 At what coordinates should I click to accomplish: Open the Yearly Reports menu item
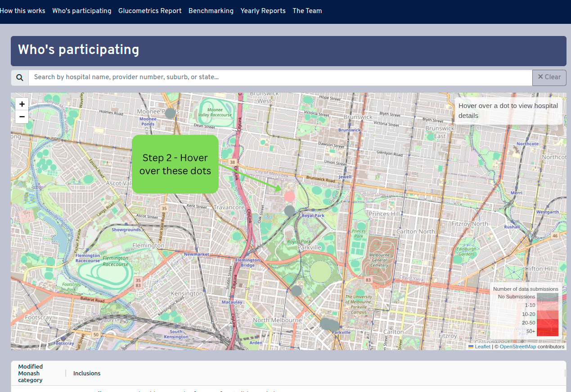263,11
